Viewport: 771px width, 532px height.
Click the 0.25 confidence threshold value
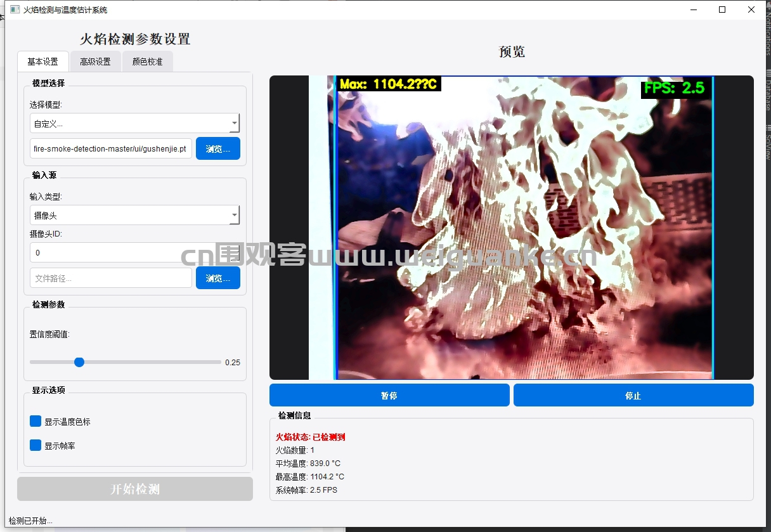[x=233, y=363]
